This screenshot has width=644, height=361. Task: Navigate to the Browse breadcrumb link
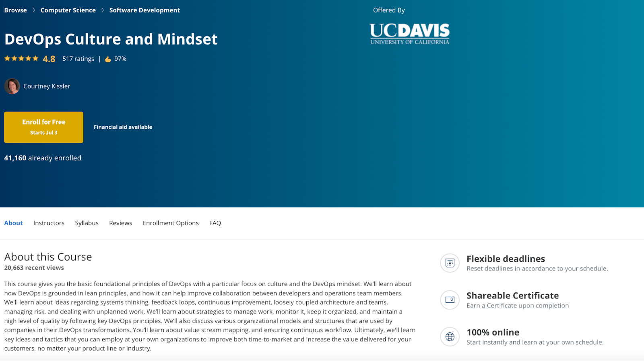coord(15,10)
